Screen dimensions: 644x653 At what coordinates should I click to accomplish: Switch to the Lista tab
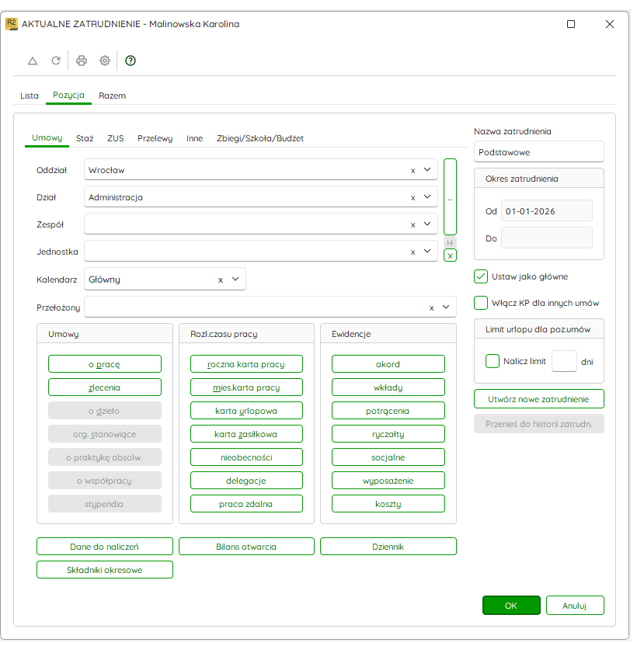coord(30,96)
